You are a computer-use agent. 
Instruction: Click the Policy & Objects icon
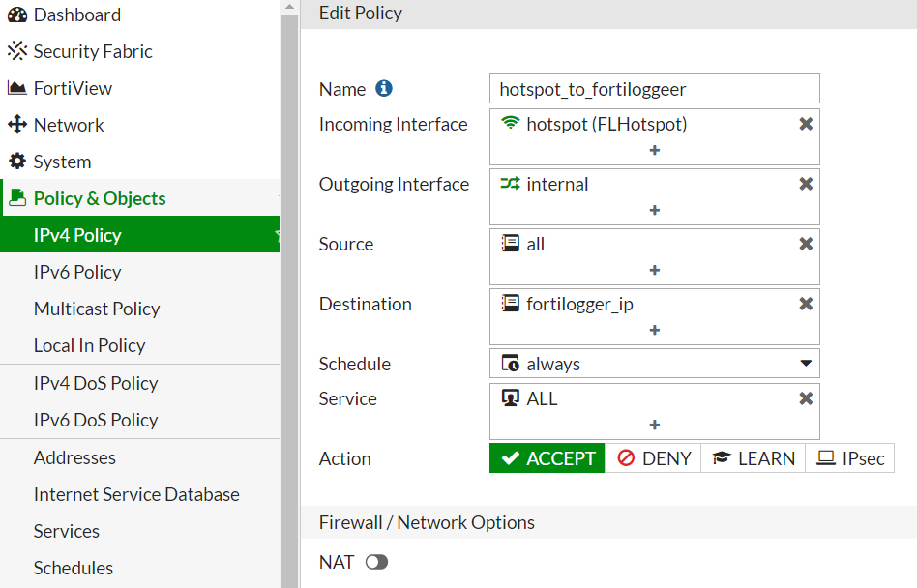[17, 198]
